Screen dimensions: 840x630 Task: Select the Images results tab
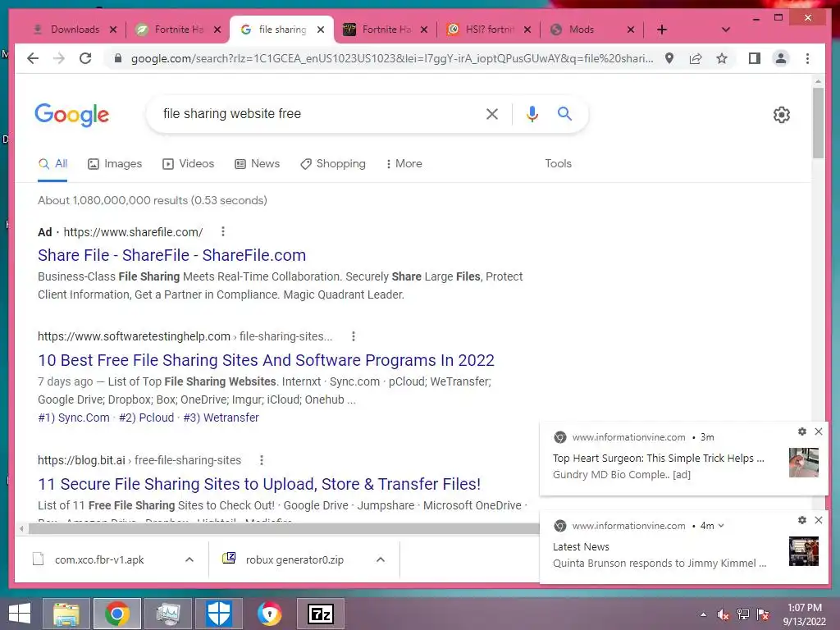pos(115,164)
